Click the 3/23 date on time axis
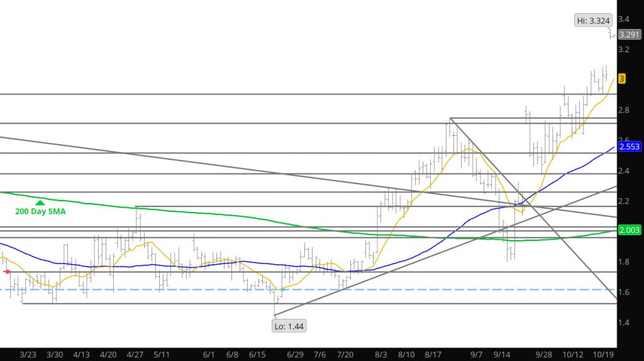The width and height of the screenshot is (644, 361). 28,355
